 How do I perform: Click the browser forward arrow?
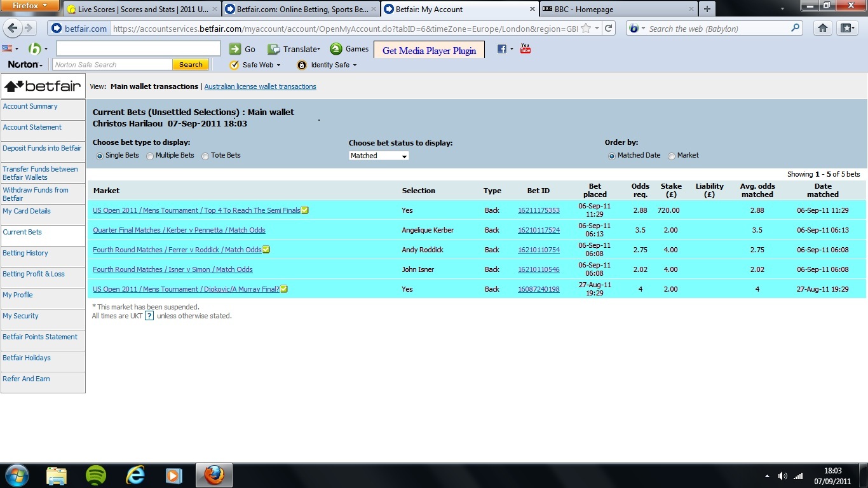point(28,29)
